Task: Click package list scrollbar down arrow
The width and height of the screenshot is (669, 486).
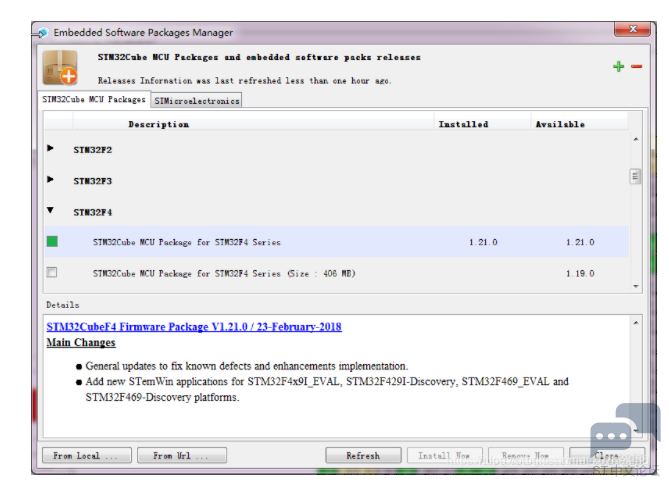Action: click(636, 286)
